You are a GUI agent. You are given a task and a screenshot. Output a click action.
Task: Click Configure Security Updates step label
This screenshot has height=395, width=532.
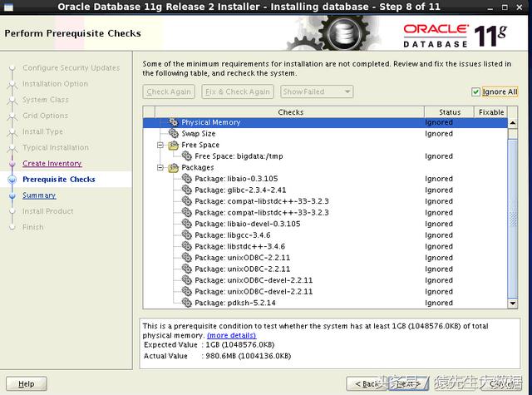pos(71,68)
